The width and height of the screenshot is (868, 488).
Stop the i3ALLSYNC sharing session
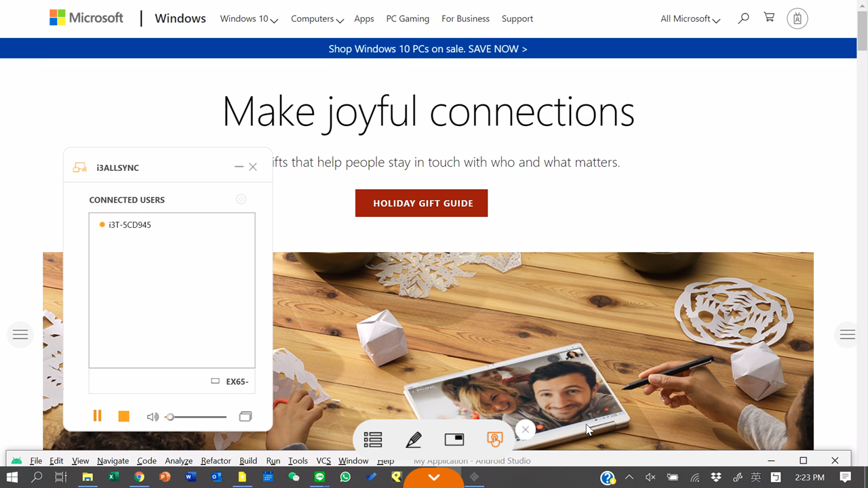pyautogui.click(x=123, y=416)
